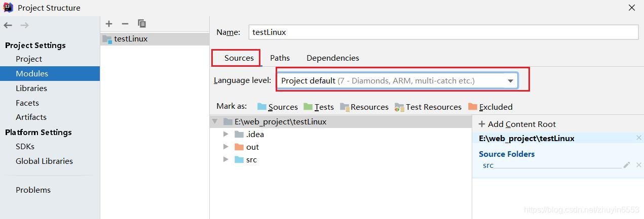
Task: Remove src source folder with X icon
Action: [x=638, y=165]
